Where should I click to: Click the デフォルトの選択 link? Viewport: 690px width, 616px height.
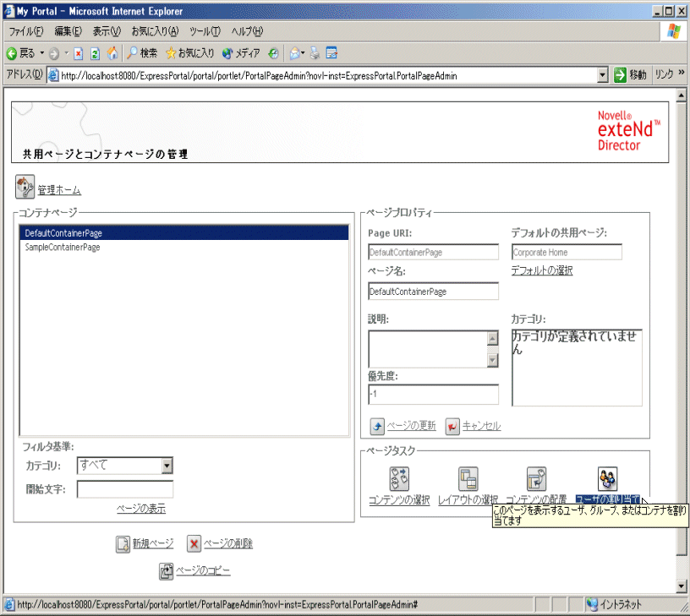(x=542, y=271)
